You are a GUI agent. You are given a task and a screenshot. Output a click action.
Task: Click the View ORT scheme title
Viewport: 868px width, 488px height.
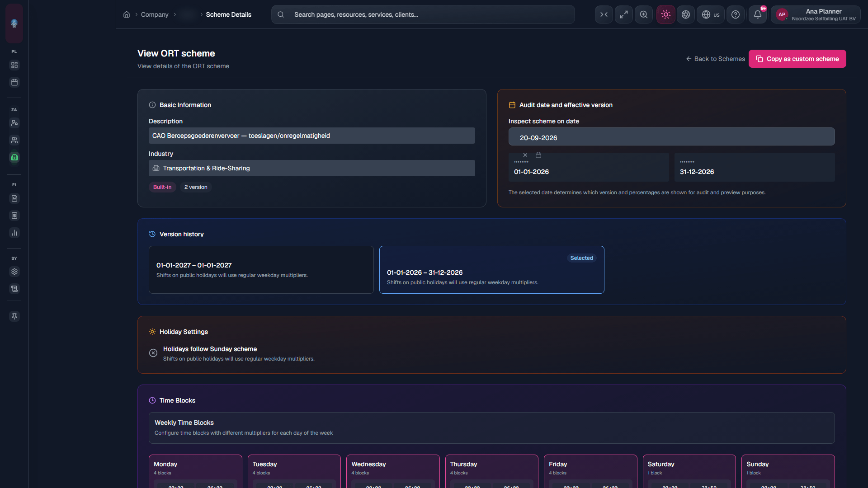pos(176,53)
